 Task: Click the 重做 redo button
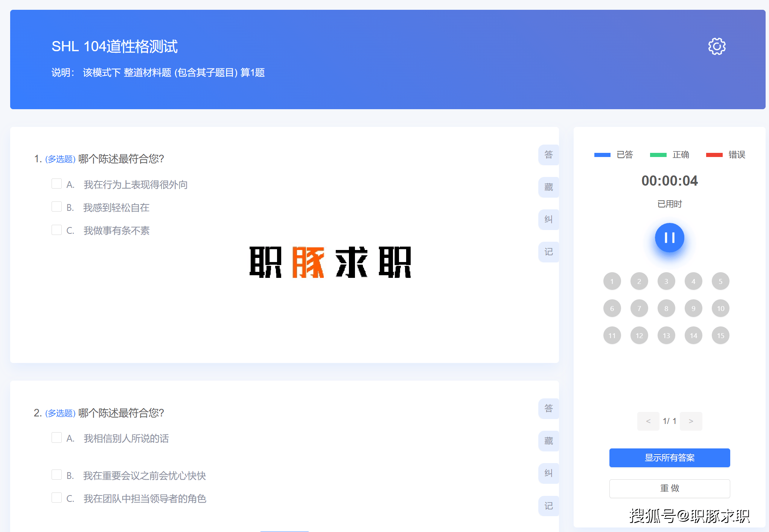pos(669,488)
